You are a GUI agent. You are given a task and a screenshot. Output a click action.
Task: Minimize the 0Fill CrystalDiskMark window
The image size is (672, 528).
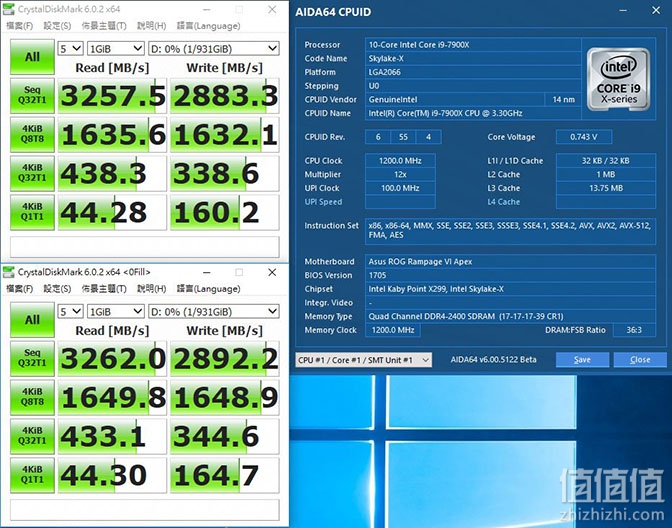point(207,272)
